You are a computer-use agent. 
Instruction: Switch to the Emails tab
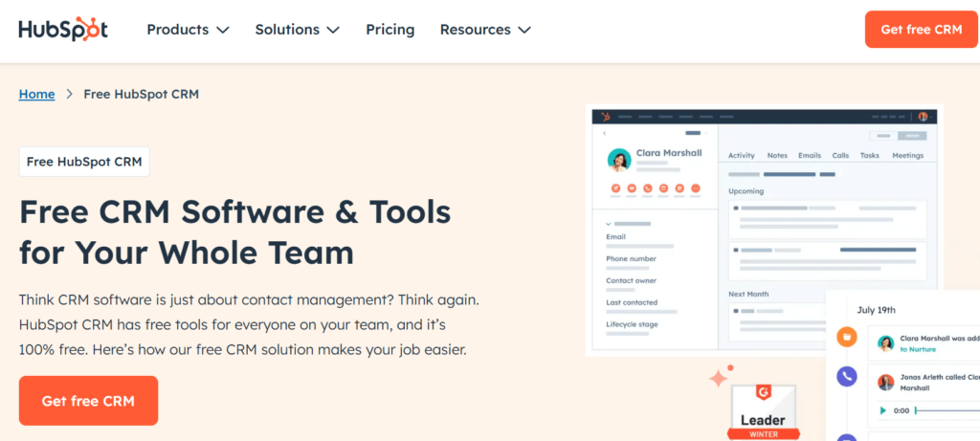click(x=810, y=156)
